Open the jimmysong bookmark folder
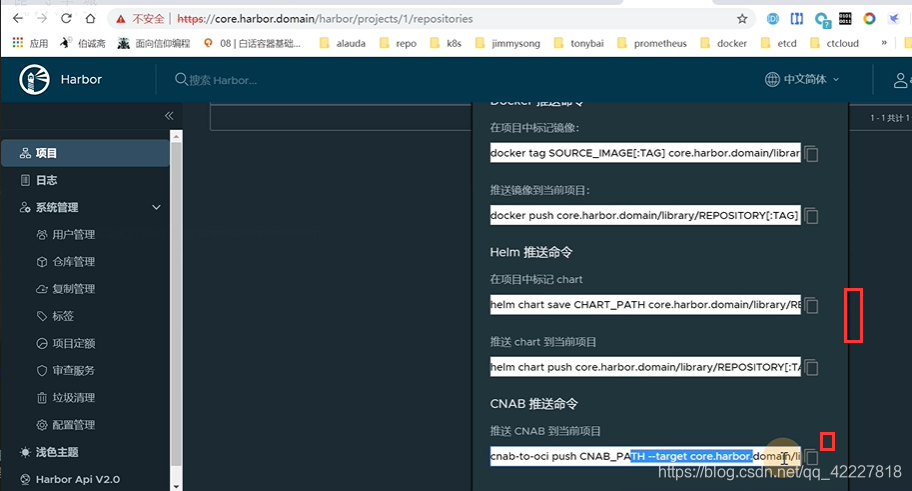Image resolution: width=912 pixels, height=491 pixels. (508, 43)
